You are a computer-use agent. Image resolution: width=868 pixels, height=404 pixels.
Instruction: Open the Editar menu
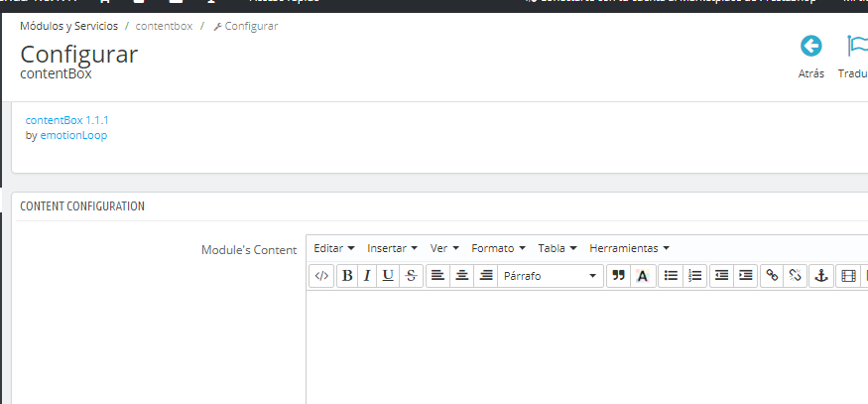click(334, 248)
